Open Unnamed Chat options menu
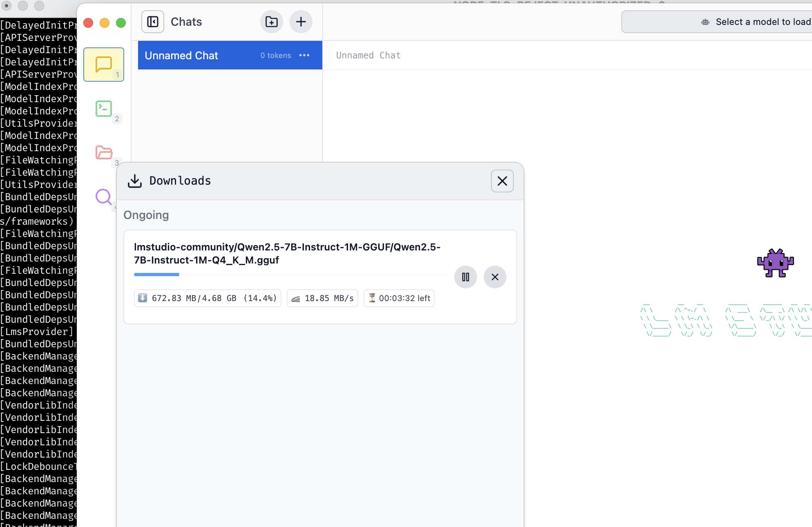 tap(304, 55)
